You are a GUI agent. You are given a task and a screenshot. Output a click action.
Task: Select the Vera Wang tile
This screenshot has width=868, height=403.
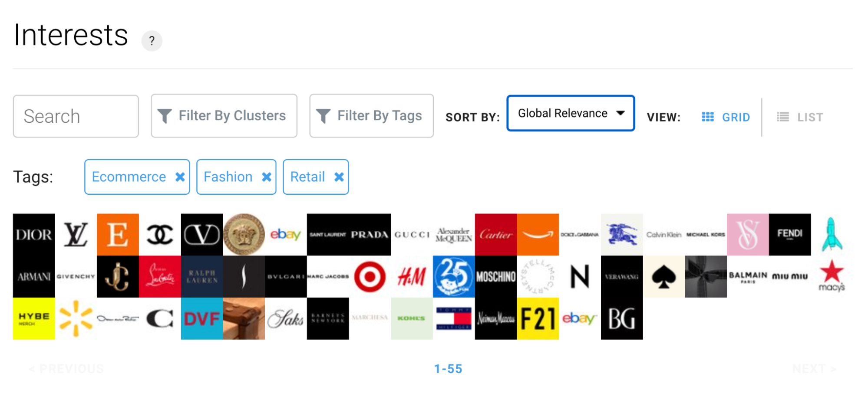(622, 276)
